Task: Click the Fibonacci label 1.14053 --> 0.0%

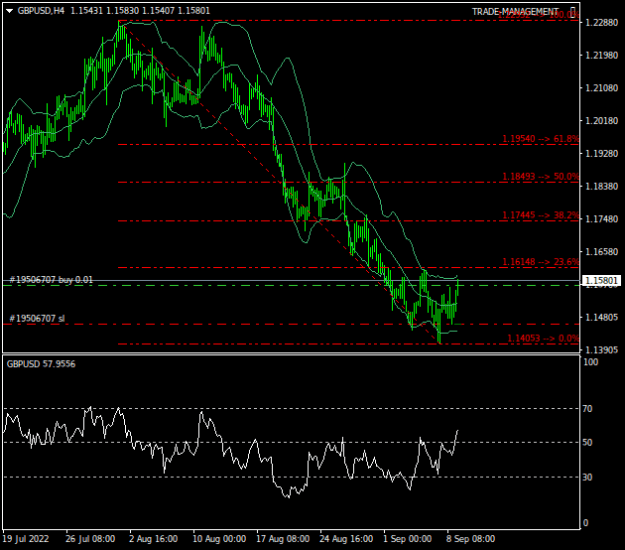Action: click(x=543, y=338)
